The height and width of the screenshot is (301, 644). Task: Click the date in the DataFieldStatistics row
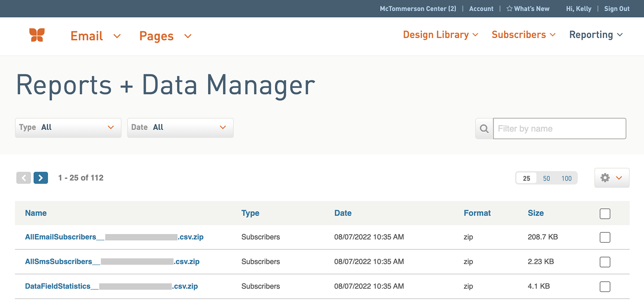[369, 286]
